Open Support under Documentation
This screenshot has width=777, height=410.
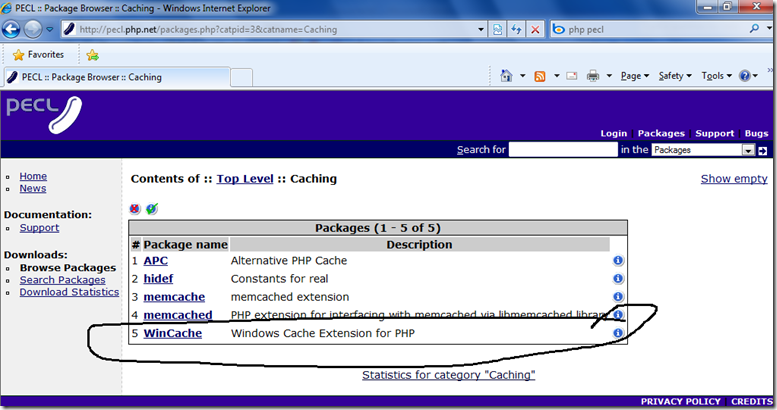(39, 228)
